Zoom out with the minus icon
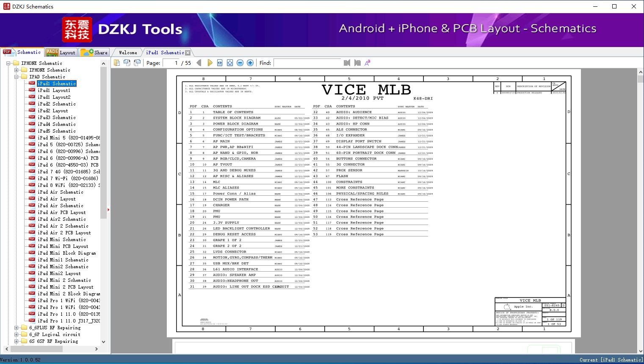 (240, 63)
